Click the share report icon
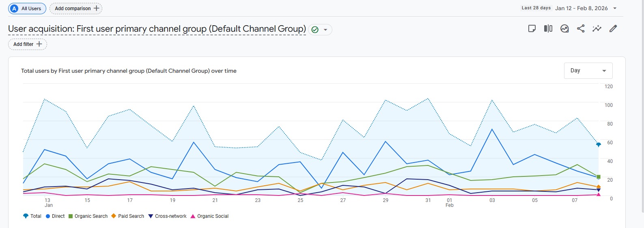This screenshot has width=644, height=228. pyautogui.click(x=580, y=28)
